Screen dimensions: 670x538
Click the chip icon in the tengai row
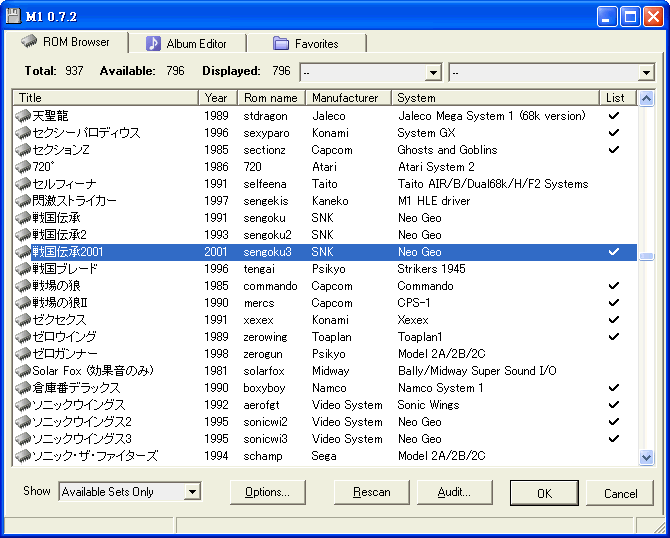pyautogui.click(x=23, y=269)
